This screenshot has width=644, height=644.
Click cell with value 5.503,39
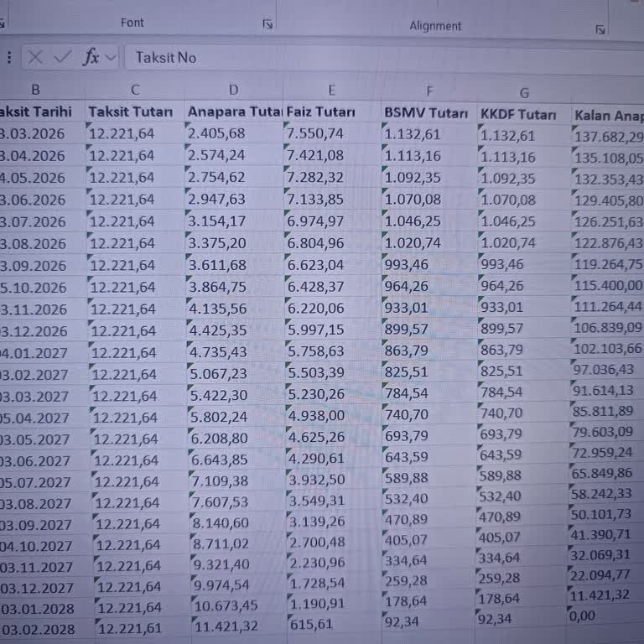tap(334, 372)
